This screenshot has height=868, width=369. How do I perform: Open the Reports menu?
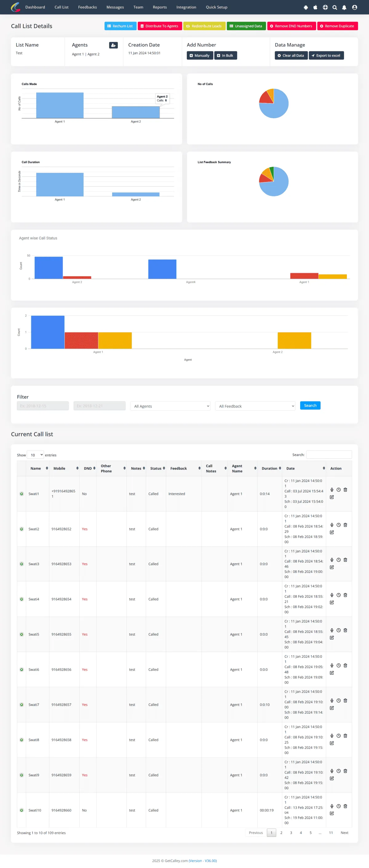pos(160,7)
